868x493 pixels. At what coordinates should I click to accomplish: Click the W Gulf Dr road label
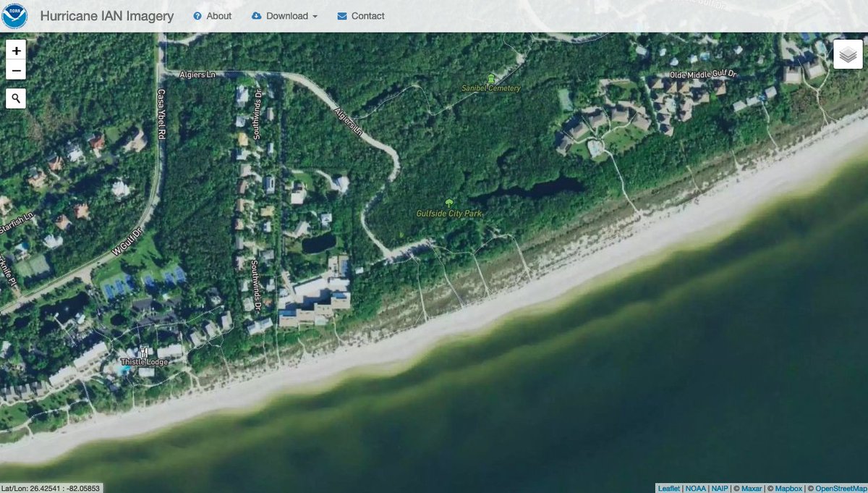pos(126,241)
